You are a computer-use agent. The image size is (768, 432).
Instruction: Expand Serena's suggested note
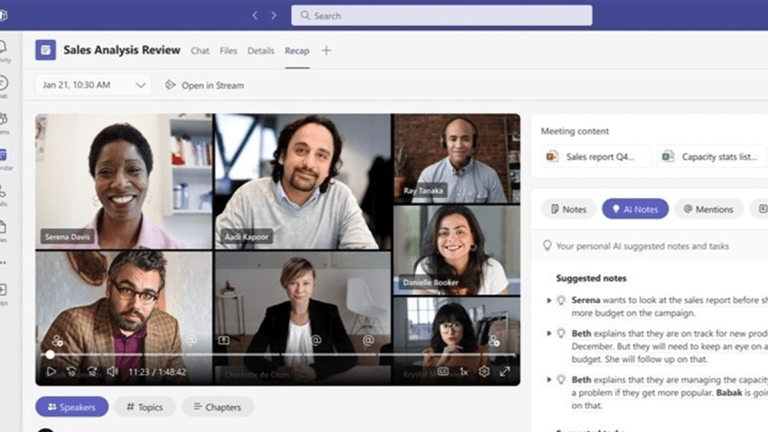(549, 300)
